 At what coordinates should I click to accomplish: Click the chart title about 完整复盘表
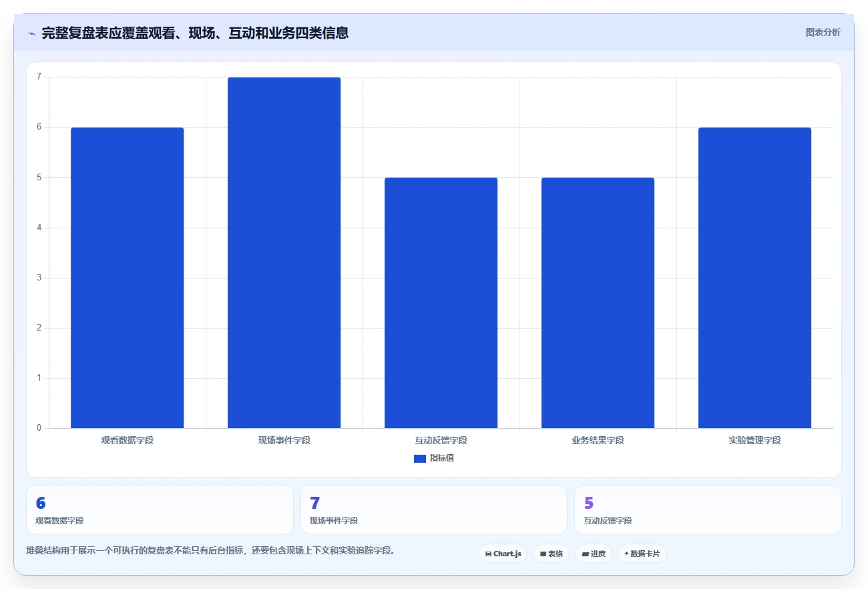(x=195, y=33)
